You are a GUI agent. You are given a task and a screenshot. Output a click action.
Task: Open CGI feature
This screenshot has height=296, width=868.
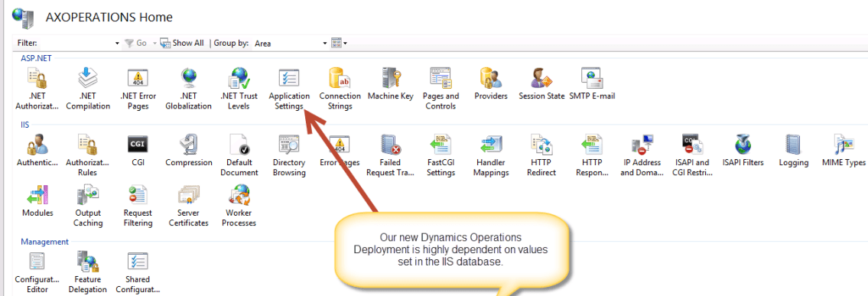[x=138, y=151]
